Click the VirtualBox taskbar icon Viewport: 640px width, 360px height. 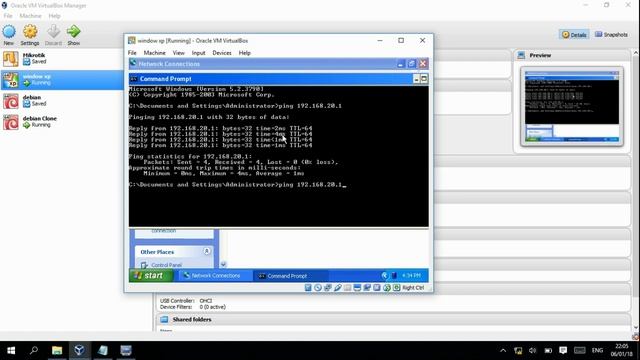click(x=80, y=351)
